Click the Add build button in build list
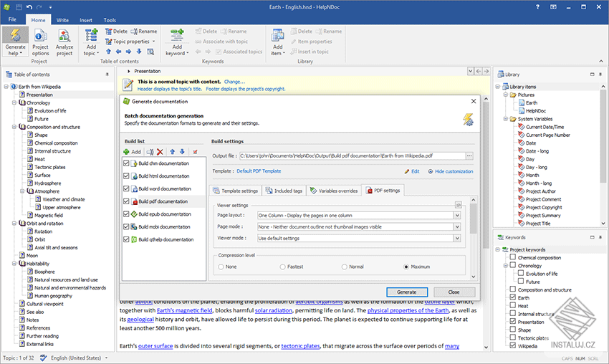The height and width of the screenshot is (364, 609). point(133,152)
